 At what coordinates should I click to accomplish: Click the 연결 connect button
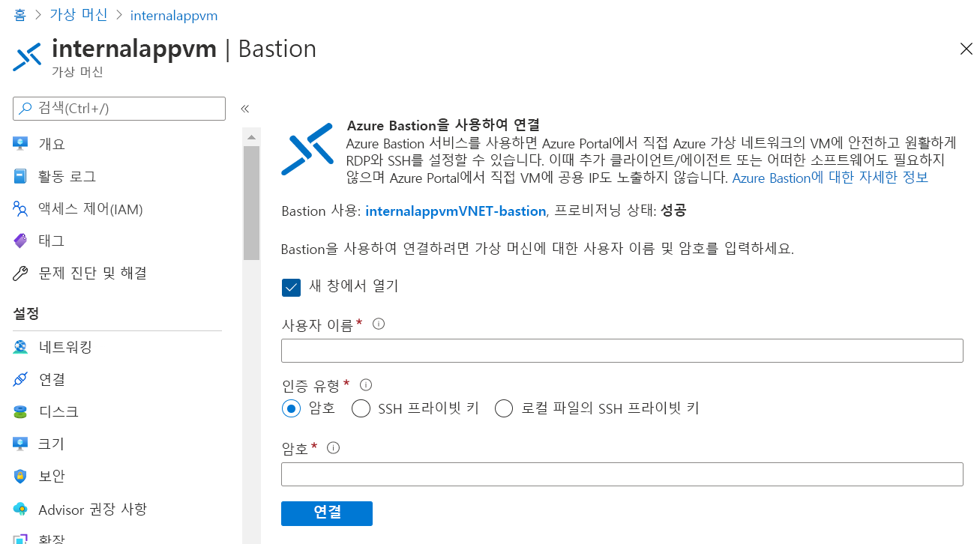[327, 513]
